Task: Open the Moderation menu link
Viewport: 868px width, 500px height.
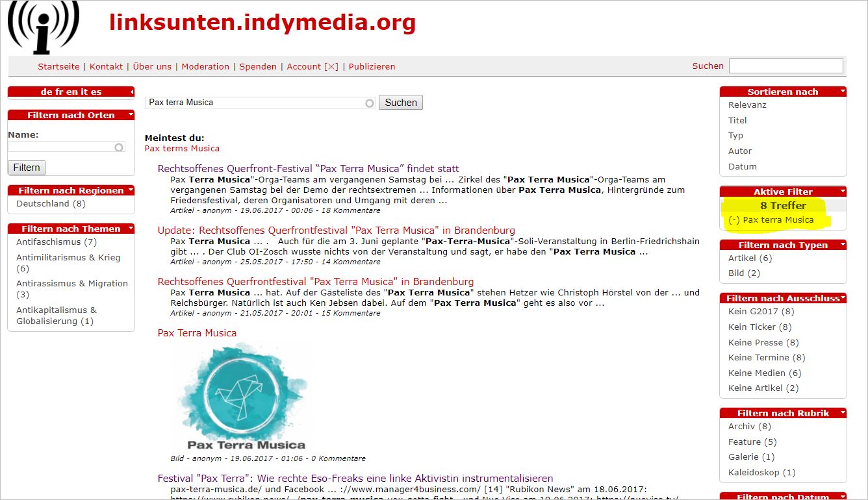Action: (205, 66)
